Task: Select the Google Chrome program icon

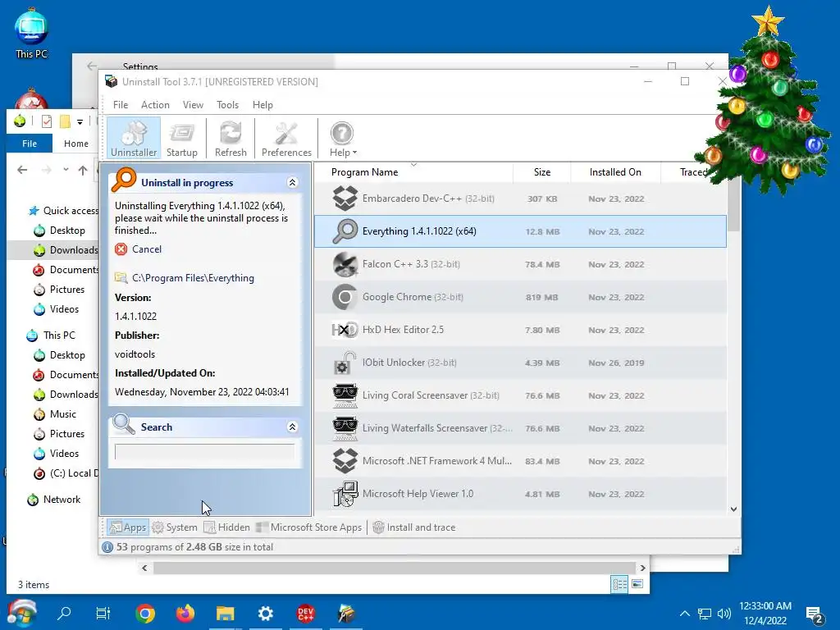Action: [x=345, y=297]
